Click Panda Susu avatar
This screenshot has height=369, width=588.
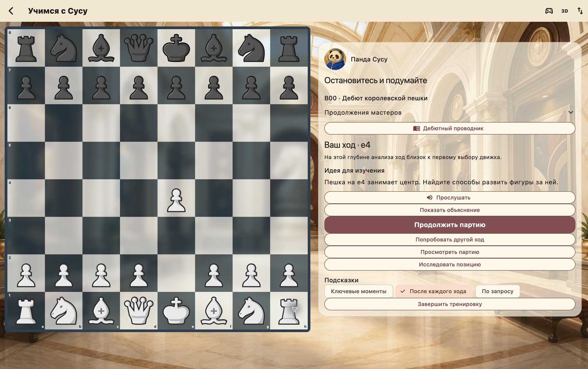coord(335,59)
